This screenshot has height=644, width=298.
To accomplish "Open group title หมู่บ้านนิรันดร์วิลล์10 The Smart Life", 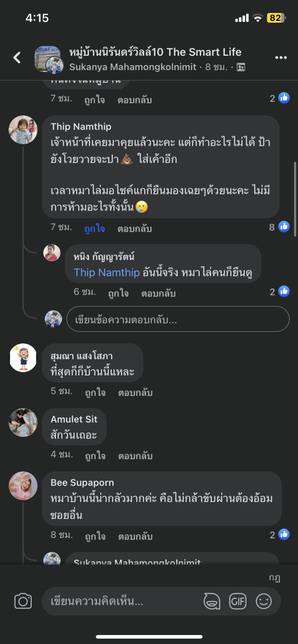I will [x=155, y=52].
